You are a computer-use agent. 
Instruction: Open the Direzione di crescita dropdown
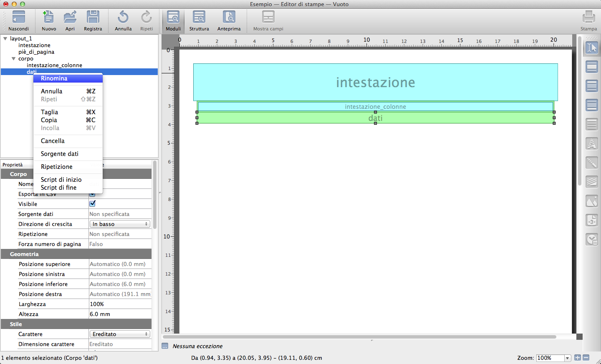pyautogui.click(x=120, y=224)
